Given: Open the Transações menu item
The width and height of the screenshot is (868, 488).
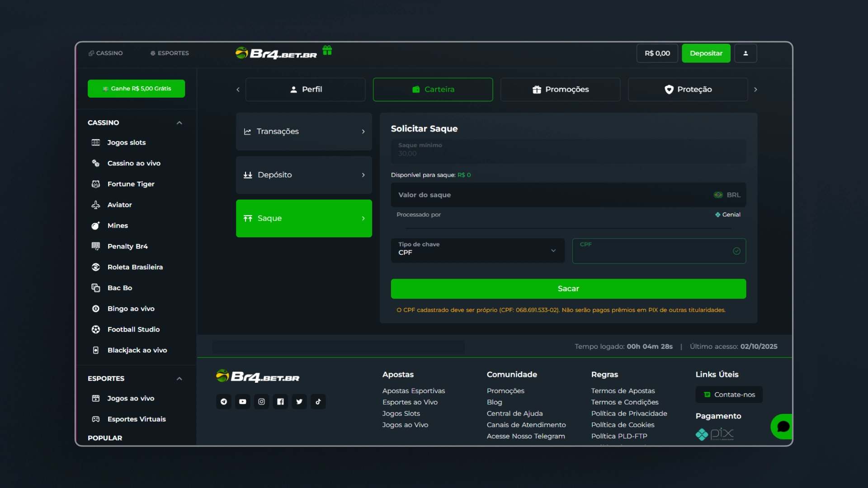Looking at the screenshot, I should (304, 131).
